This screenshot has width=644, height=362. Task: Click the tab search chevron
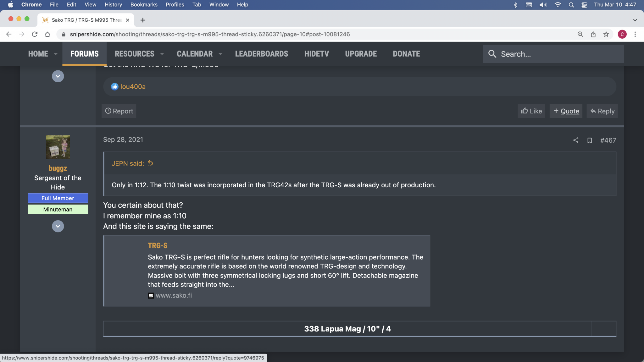(635, 20)
